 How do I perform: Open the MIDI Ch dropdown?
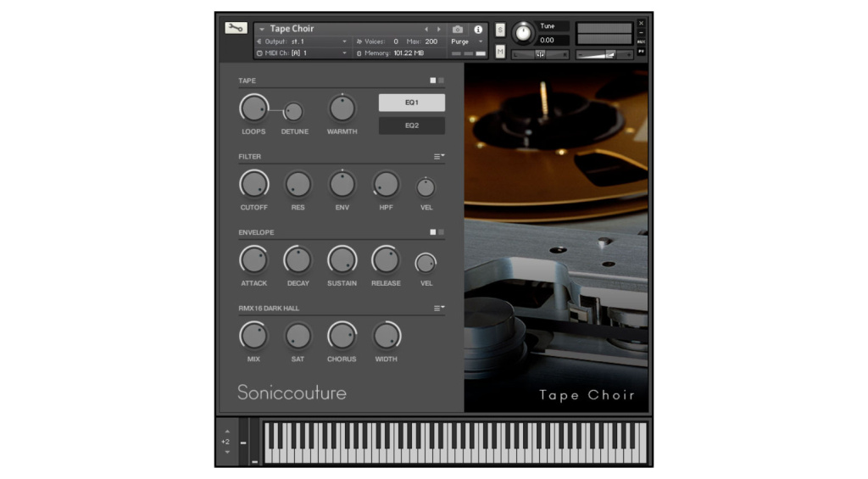tap(303, 53)
